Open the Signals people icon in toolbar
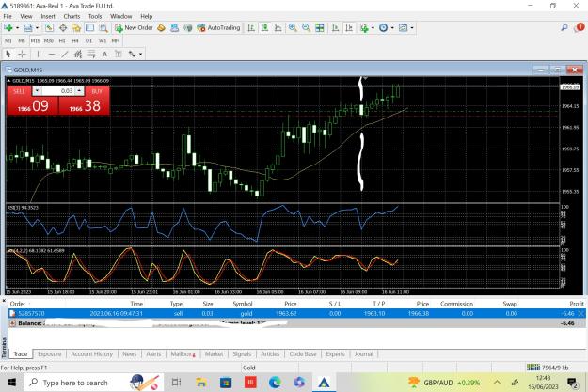The height and width of the screenshot is (392, 588). pyautogui.click(x=174, y=28)
